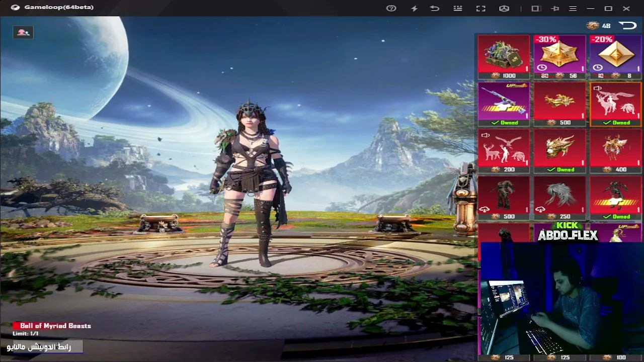Click the 250 price under silver hair item
This screenshot has height=362, width=644.
click(565, 217)
